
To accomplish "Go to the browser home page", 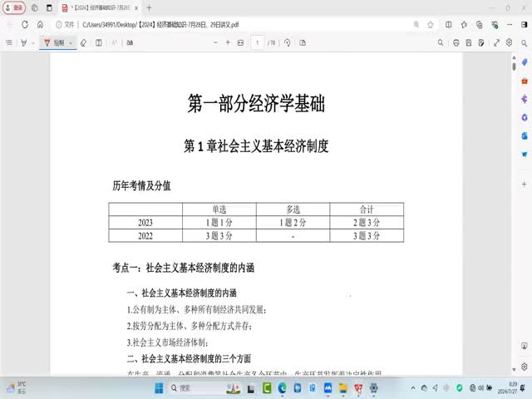I will point(41,24).
